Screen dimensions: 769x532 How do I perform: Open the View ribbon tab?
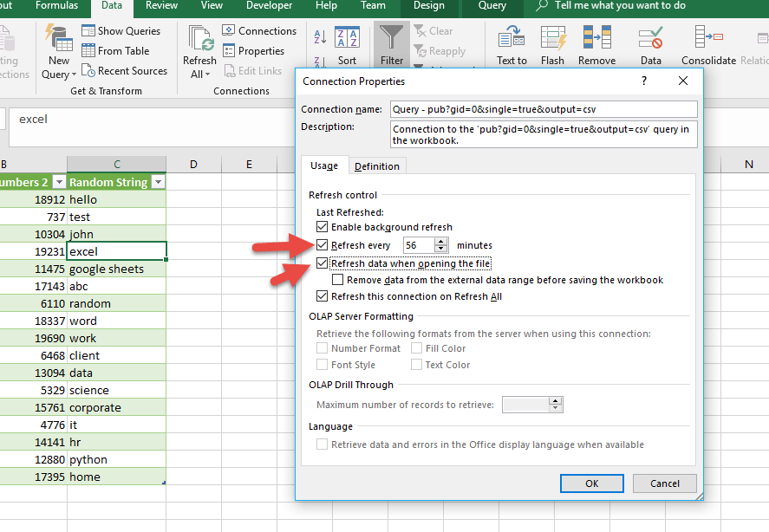212,5
